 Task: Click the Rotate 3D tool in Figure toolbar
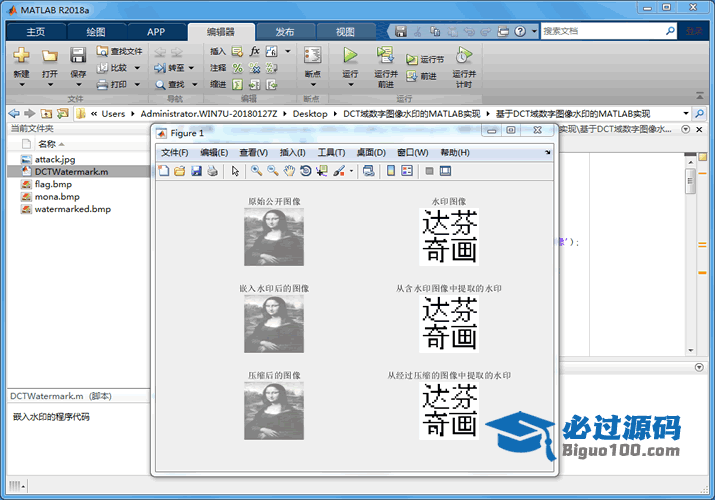pyautogui.click(x=305, y=171)
